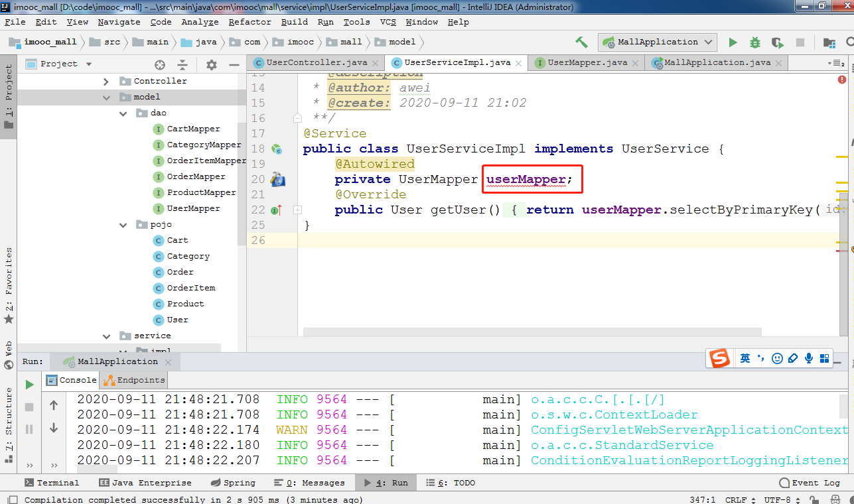Image resolution: width=854 pixels, height=504 pixels.
Task: Open Project Structure icon in toolbar
Action: pos(829,42)
